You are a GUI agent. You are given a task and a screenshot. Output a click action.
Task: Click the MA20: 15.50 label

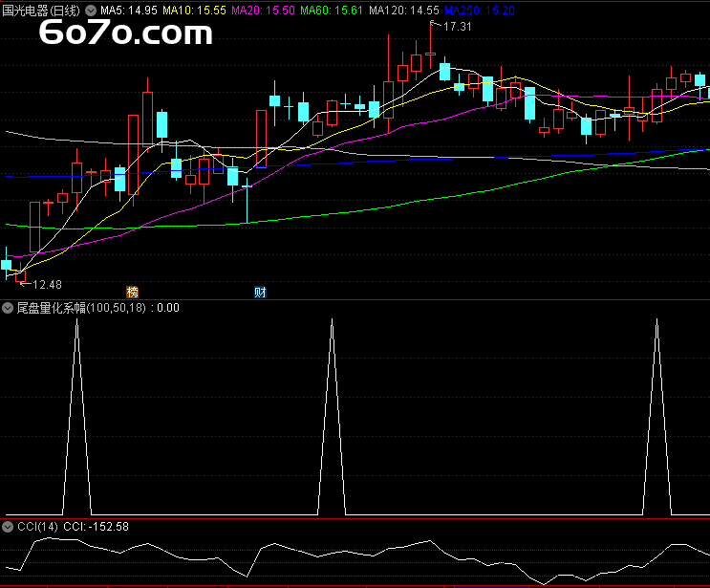[263, 11]
